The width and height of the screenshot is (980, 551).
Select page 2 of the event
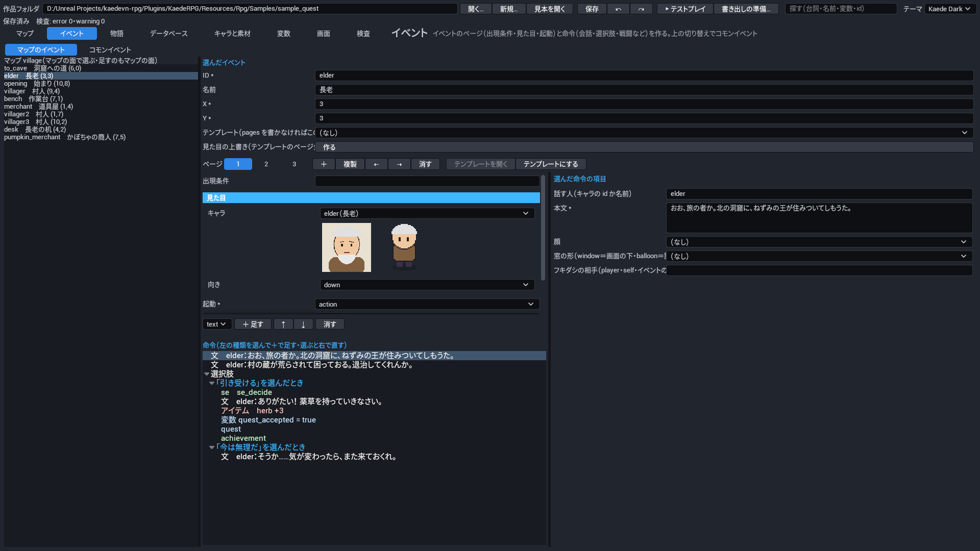(266, 164)
